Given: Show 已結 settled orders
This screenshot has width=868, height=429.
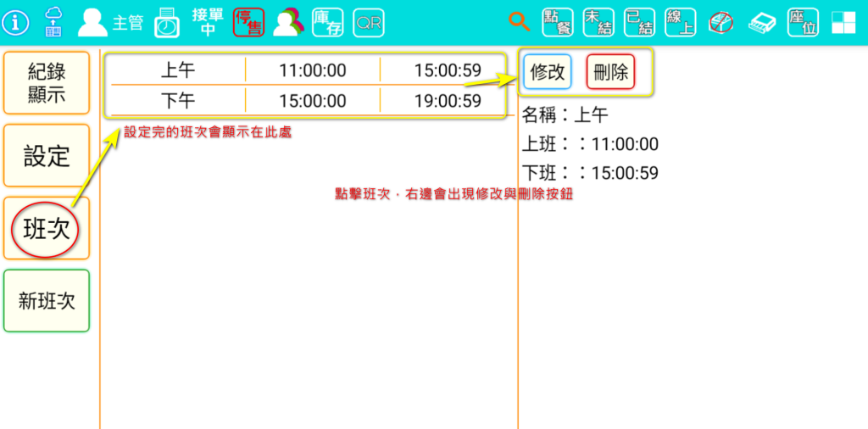Looking at the screenshot, I should click(639, 23).
